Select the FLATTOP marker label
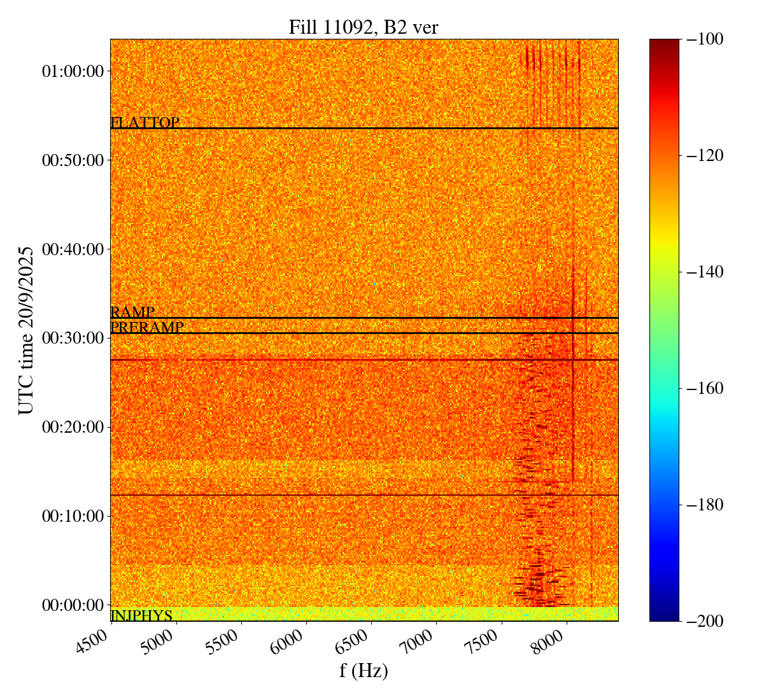The width and height of the screenshot is (764, 700). click(145, 123)
